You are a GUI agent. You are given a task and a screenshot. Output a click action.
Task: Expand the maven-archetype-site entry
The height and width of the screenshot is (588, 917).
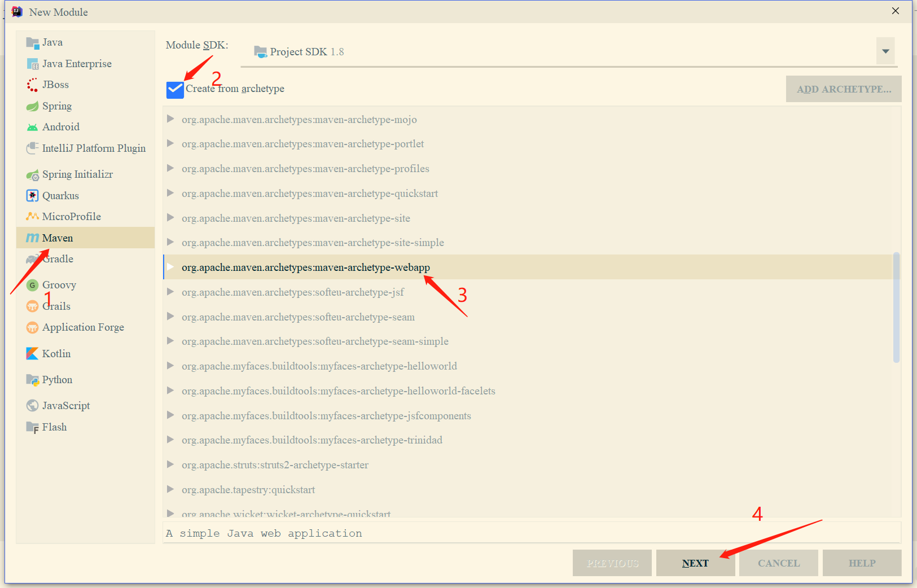click(170, 218)
